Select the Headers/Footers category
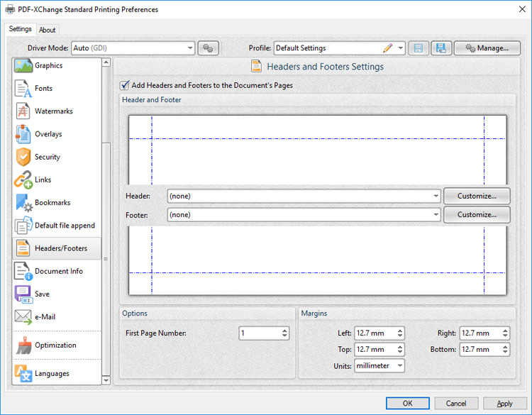Screen dimensions: 532x415 point(57,248)
